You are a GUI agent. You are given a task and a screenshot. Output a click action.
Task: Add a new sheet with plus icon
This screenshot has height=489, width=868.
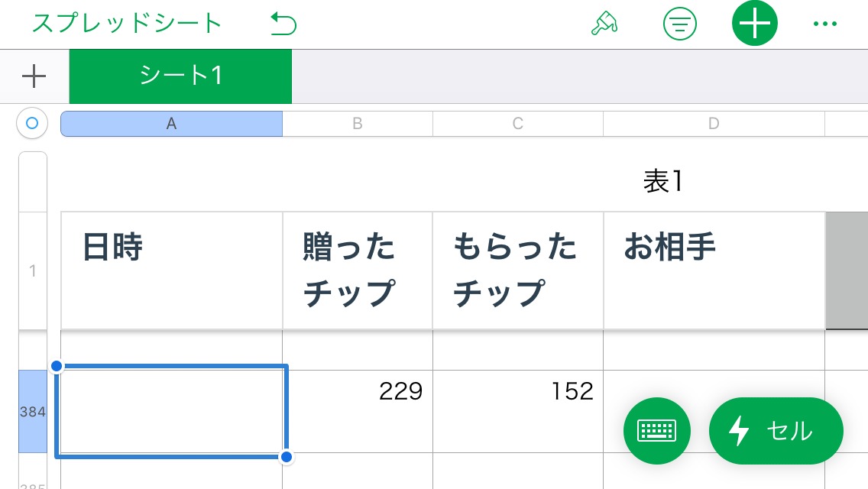tap(34, 76)
